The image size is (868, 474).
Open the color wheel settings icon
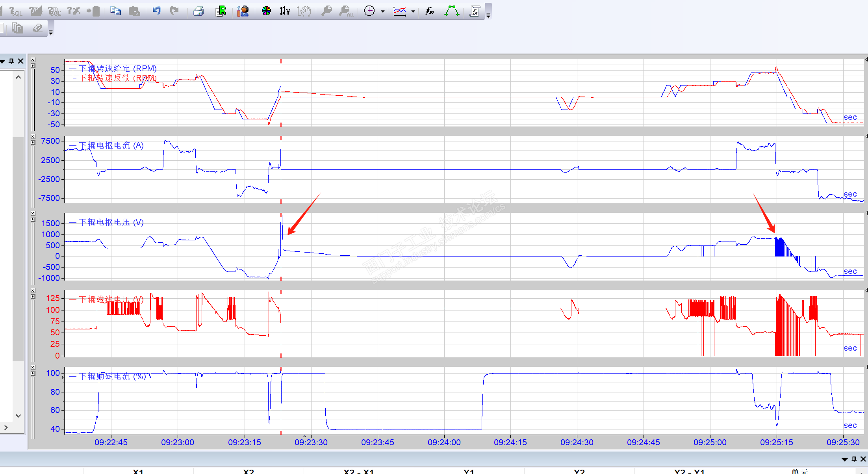[266, 11]
